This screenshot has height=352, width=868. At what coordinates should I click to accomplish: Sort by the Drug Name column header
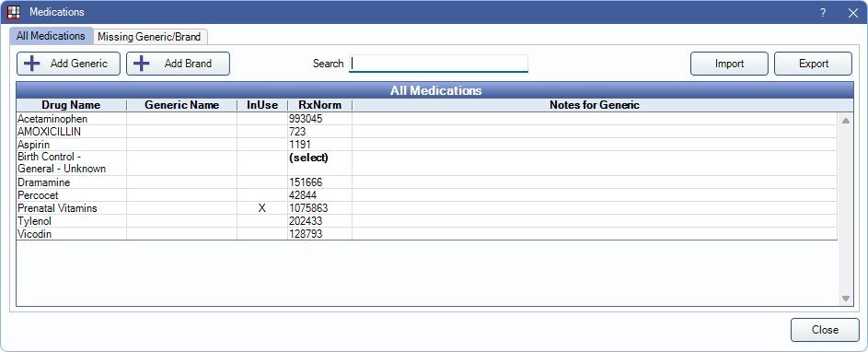72,105
